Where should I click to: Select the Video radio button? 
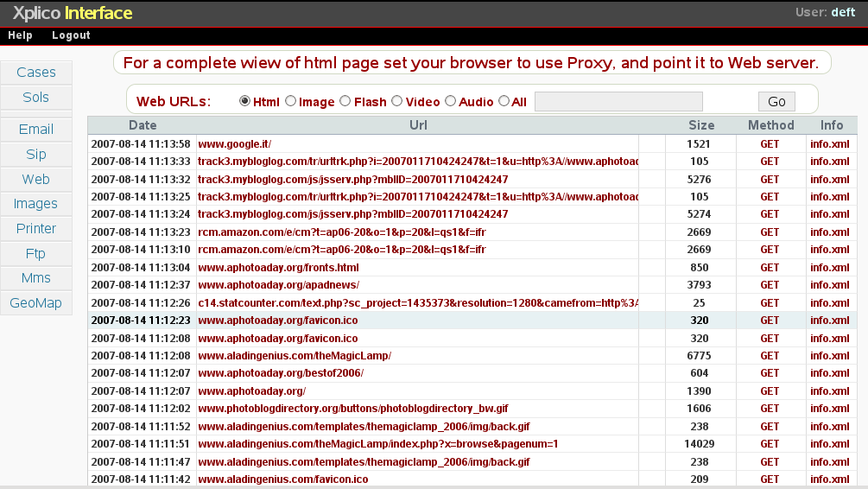click(397, 101)
